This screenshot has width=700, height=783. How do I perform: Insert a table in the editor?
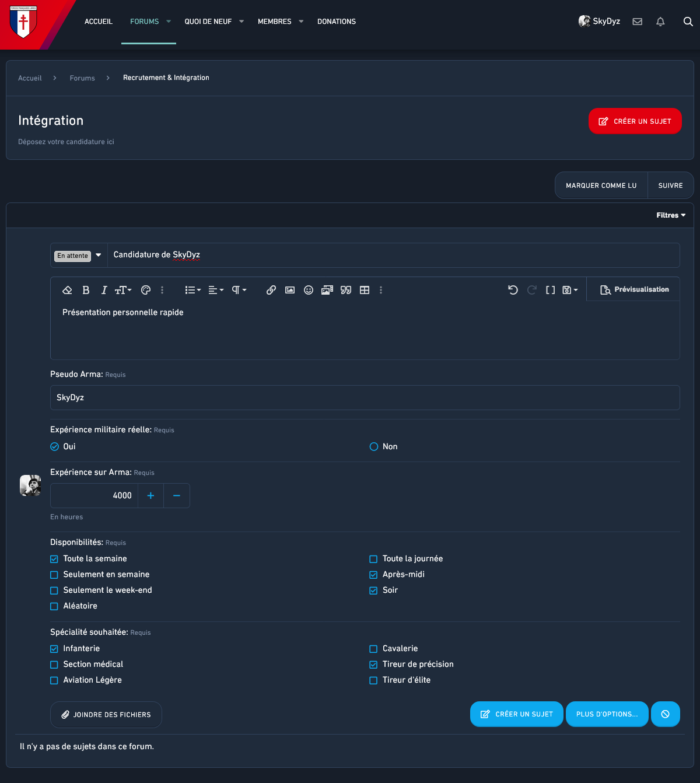[365, 290]
